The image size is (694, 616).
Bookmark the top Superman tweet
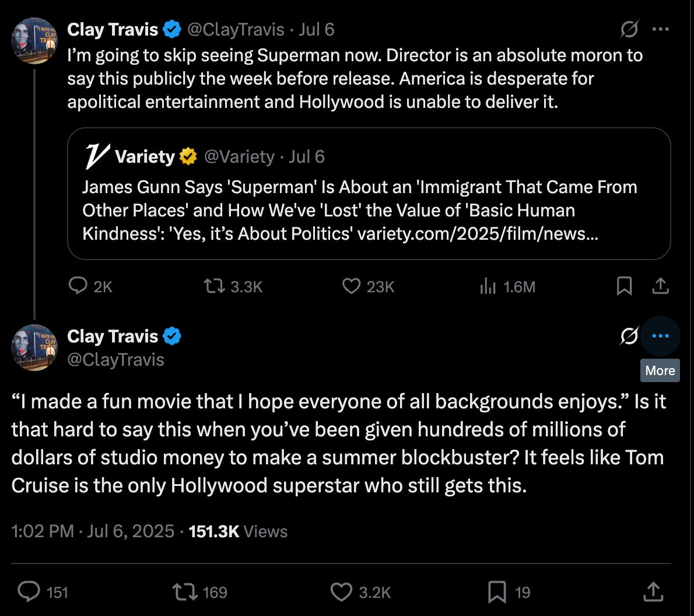(x=624, y=286)
